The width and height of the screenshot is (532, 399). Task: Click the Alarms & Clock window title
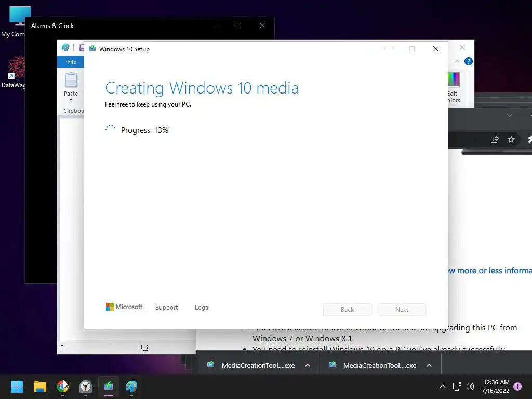[52, 26]
